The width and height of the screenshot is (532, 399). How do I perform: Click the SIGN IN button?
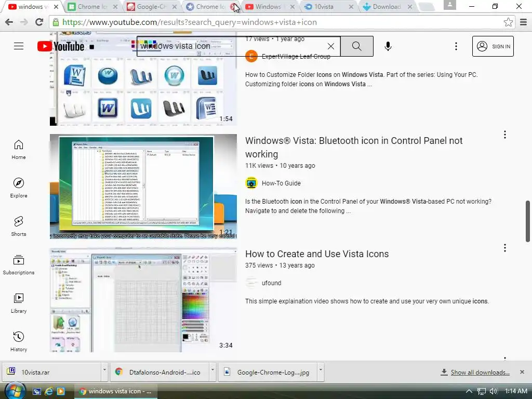[493, 46]
